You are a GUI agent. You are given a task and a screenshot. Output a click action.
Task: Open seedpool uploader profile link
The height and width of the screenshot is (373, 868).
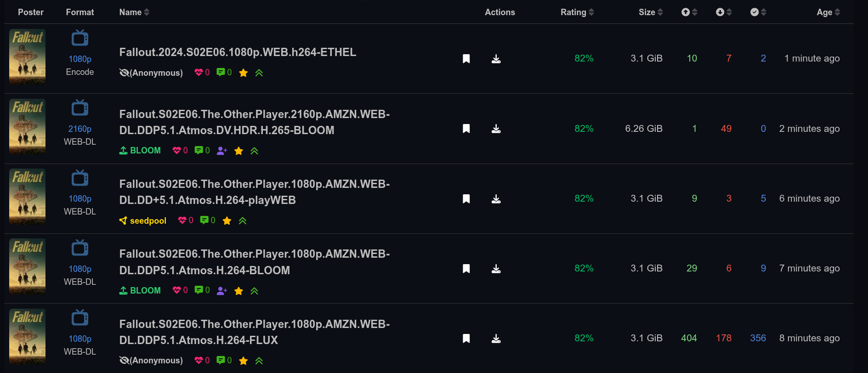pyautogui.click(x=148, y=220)
